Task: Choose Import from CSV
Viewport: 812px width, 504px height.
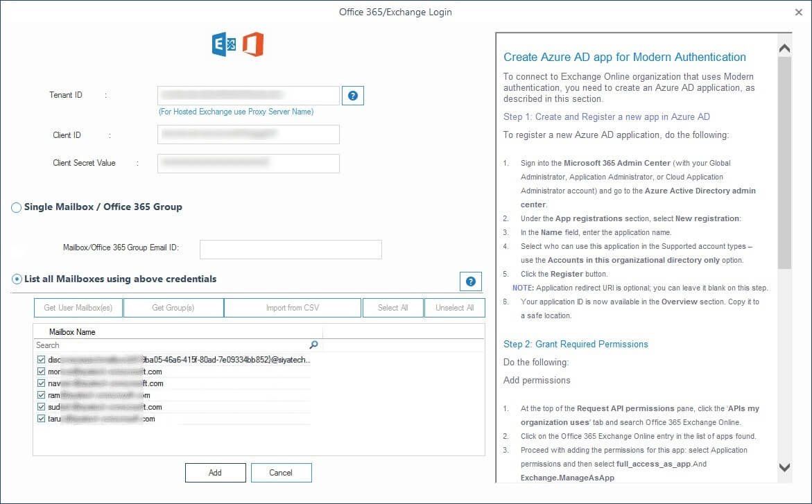Action: [293, 308]
